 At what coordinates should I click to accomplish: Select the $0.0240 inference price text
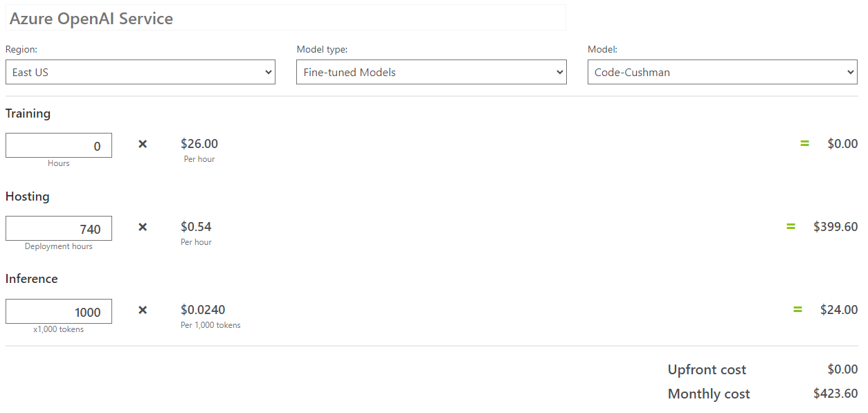(x=203, y=310)
